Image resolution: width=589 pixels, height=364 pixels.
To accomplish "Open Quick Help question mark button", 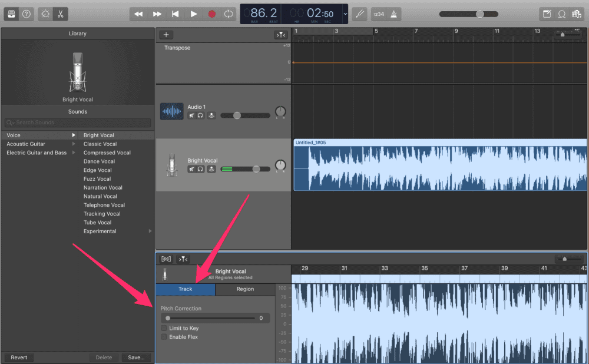I will 26,14.
